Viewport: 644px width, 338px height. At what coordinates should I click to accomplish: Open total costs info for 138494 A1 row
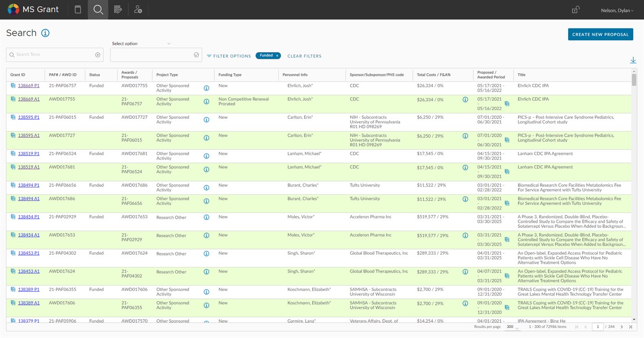[x=465, y=199]
